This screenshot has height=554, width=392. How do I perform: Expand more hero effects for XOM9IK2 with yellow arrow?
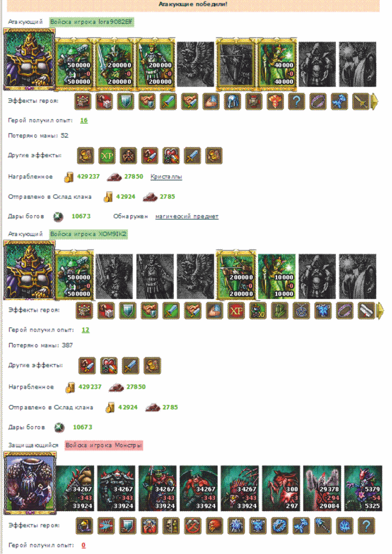[x=381, y=311]
